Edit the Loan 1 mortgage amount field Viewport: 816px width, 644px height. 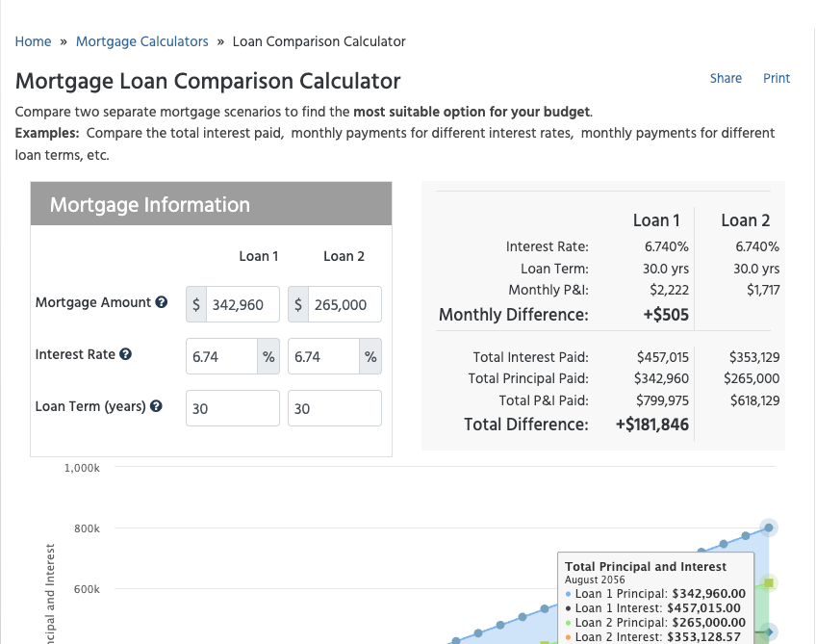click(x=242, y=304)
